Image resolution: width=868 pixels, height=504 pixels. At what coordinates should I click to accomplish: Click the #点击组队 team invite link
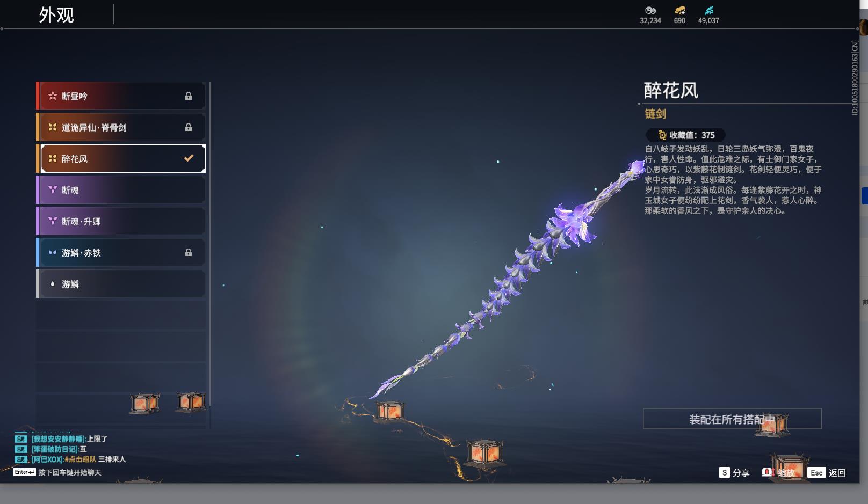(x=81, y=459)
